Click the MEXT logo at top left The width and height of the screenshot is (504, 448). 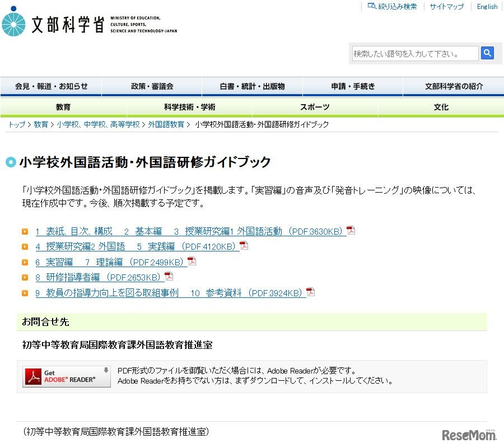[90, 21]
